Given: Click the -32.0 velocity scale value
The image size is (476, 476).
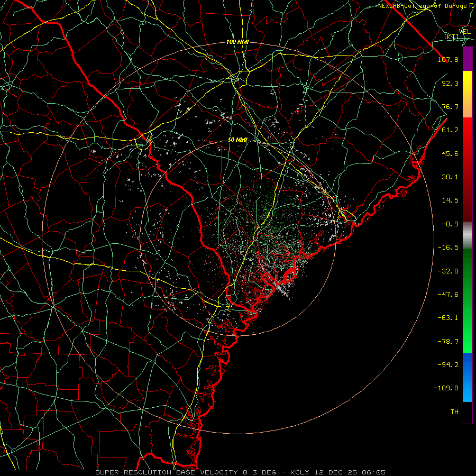Looking at the screenshot, I should [x=448, y=271].
